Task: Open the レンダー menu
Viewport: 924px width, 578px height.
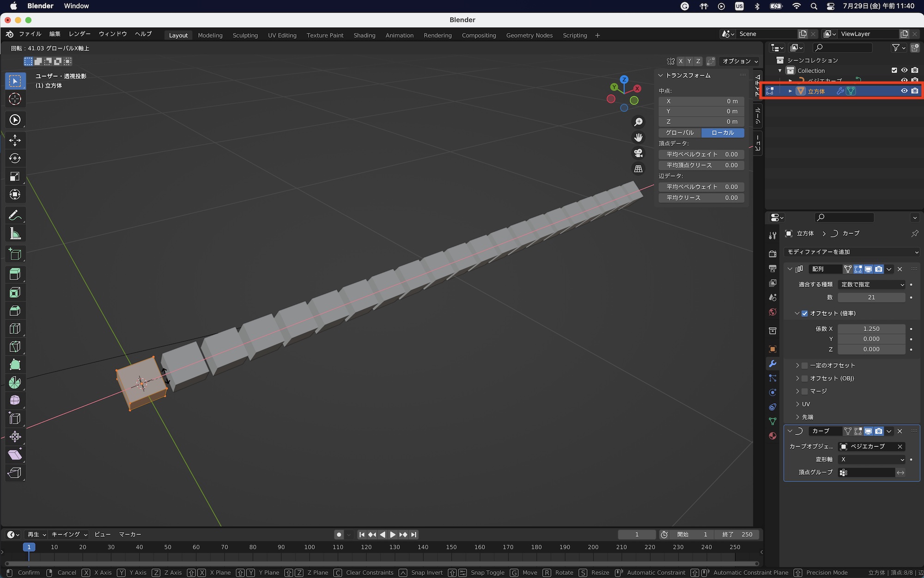Action: (x=79, y=34)
